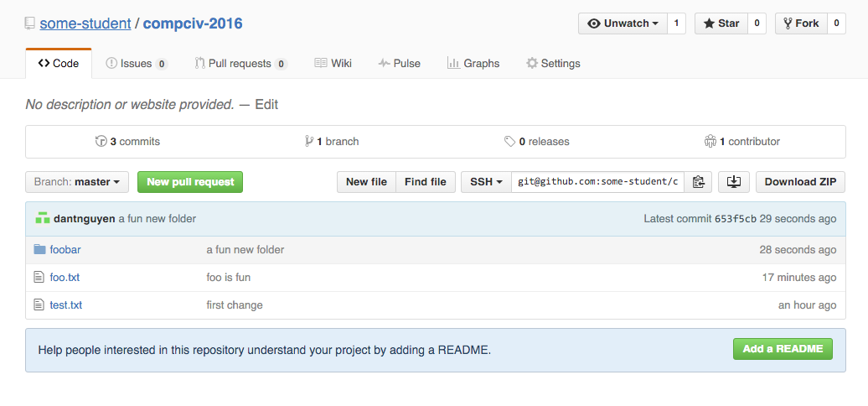Copy the clone URL with the clipboard icon
Screen dimensions: 868x406
(698, 182)
